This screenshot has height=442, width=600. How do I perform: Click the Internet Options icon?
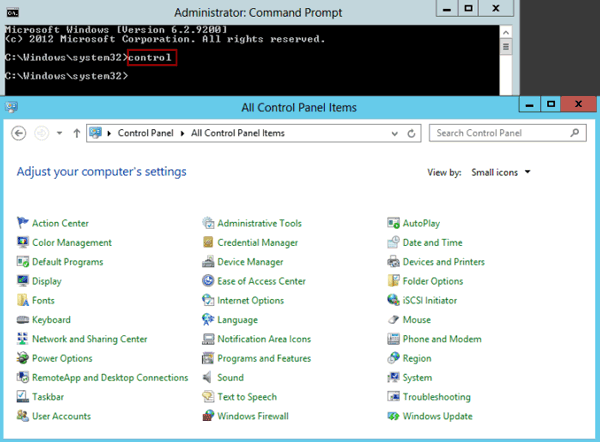(x=208, y=300)
